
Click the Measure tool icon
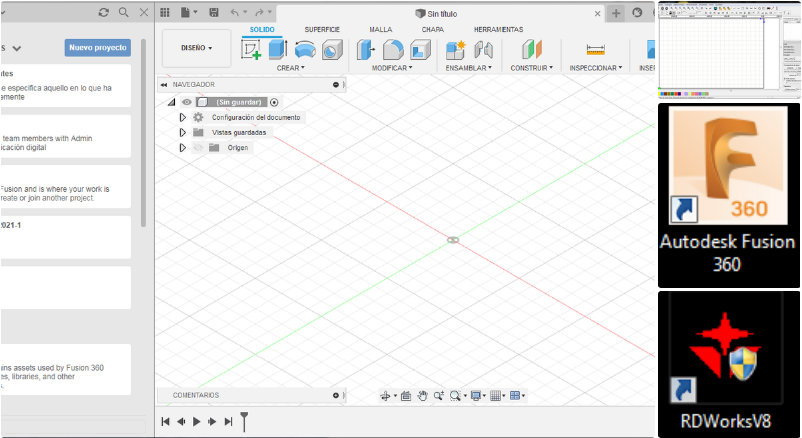[x=595, y=50]
